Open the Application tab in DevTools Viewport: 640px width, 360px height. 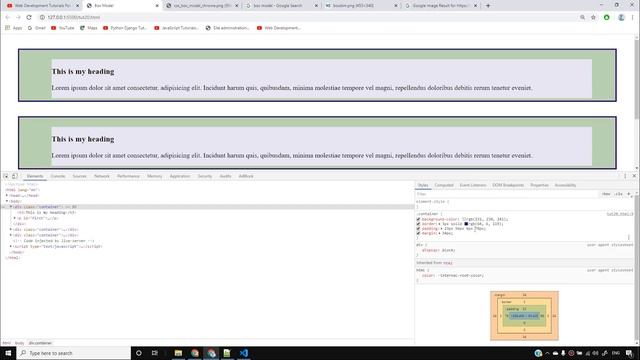pos(180,176)
